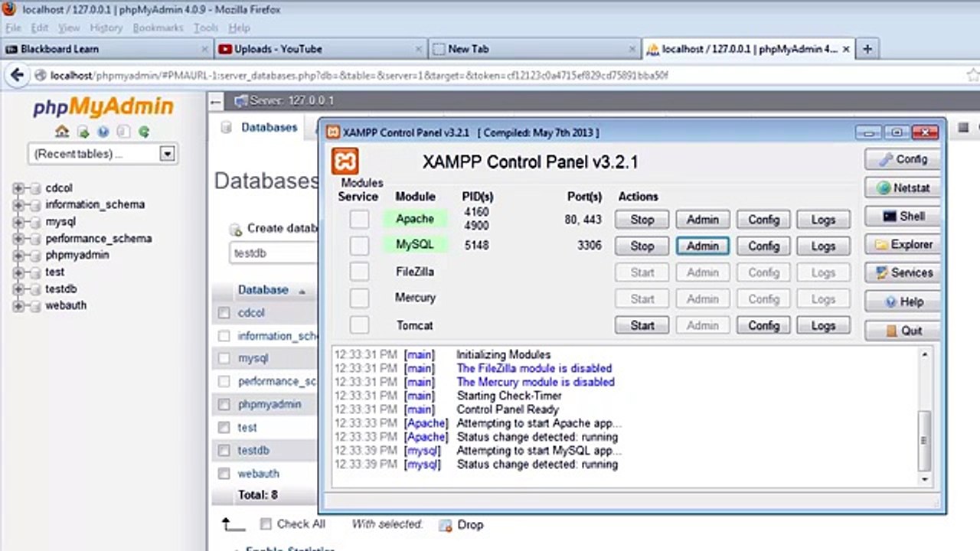
Task: Tick the Check All checkbox
Action: pyautogui.click(x=266, y=524)
